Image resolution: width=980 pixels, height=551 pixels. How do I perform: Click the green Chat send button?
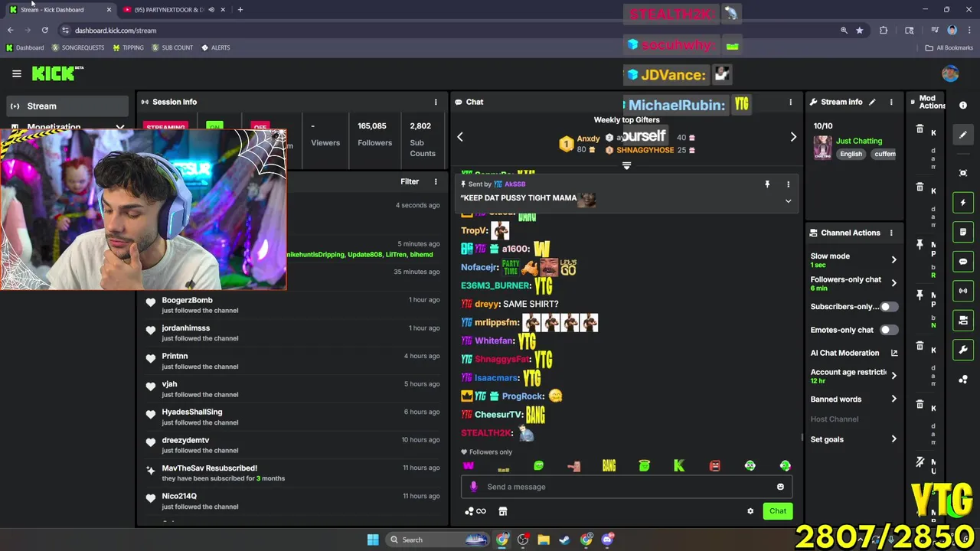tap(778, 511)
